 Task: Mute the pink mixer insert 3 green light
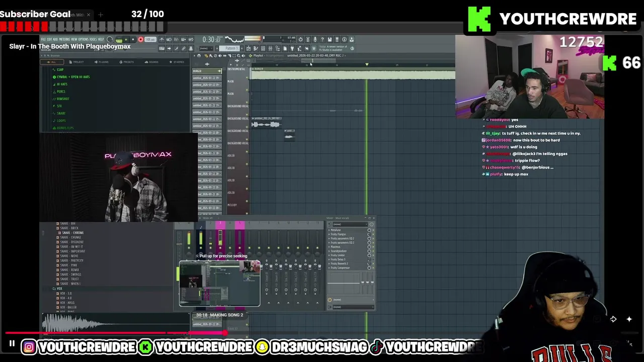tap(220, 248)
